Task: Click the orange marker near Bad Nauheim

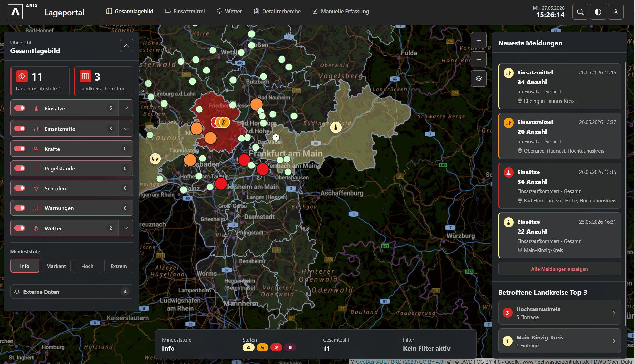Action: coord(257,105)
